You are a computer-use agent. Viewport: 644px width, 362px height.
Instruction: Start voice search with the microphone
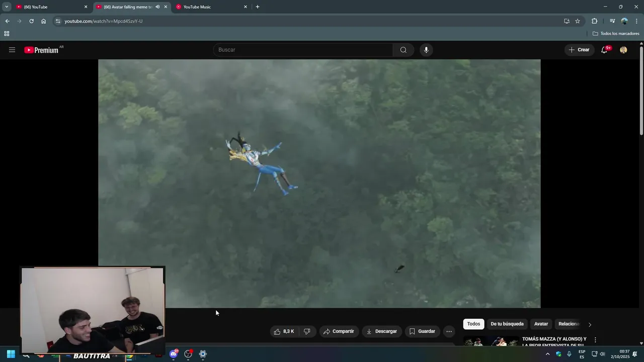[426, 50]
